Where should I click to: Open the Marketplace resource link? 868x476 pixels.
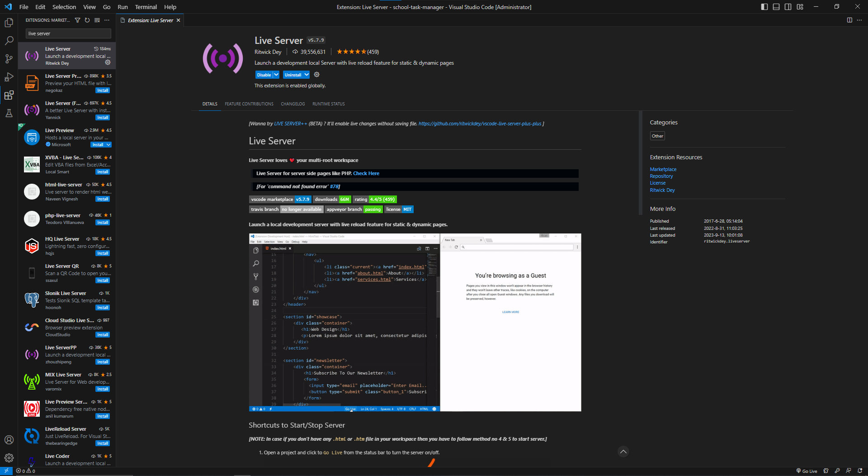pos(663,169)
